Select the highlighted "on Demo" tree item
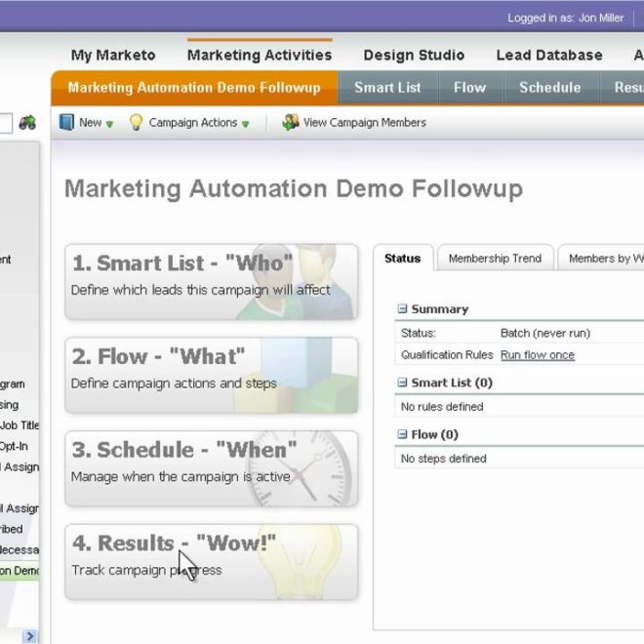This screenshot has width=644, height=644. [x=20, y=571]
